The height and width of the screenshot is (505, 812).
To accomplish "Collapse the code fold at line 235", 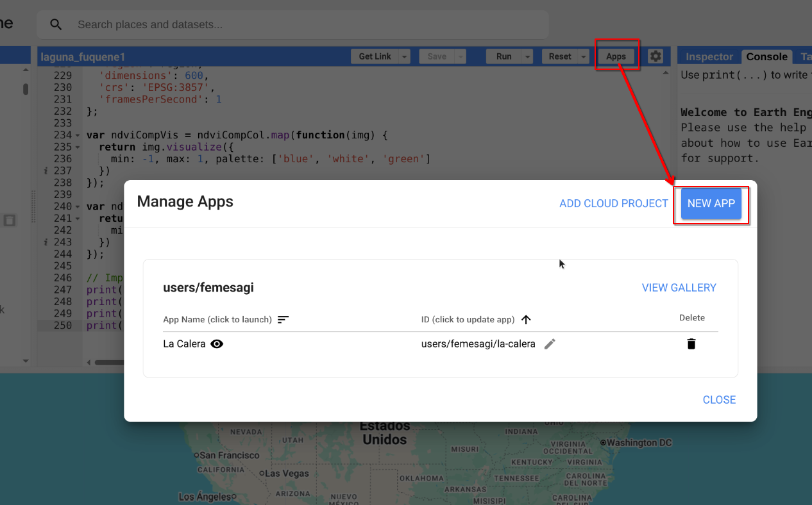I will (78, 147).
